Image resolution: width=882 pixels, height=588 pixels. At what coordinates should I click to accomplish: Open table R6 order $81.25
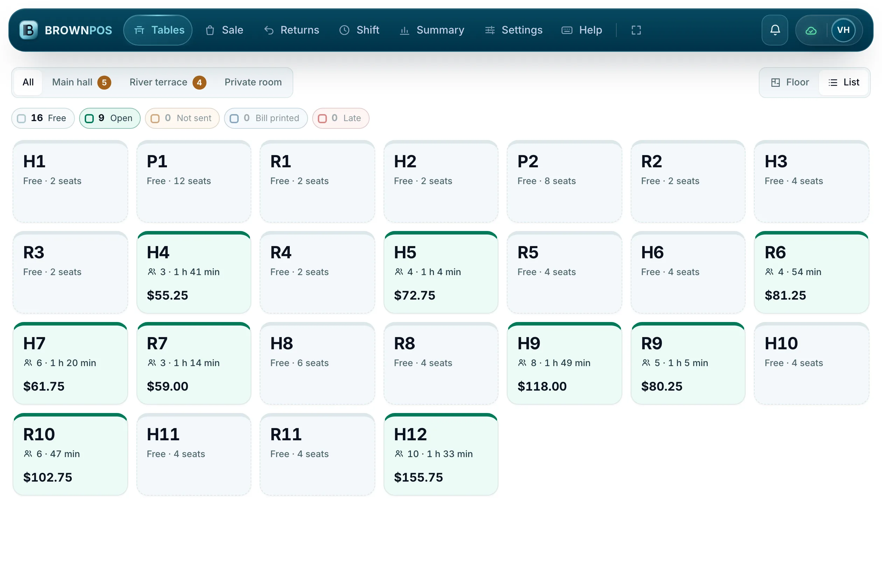[x=812, y=273]
